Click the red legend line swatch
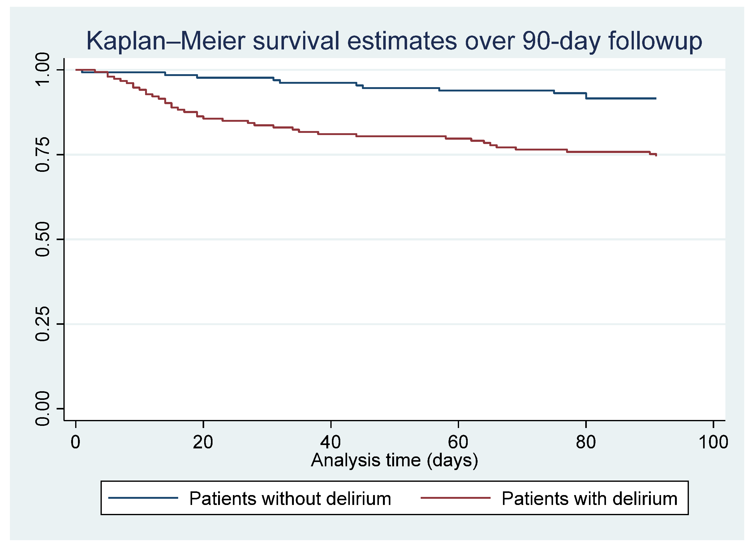756x551 pixels. click(x=455, y=498)
